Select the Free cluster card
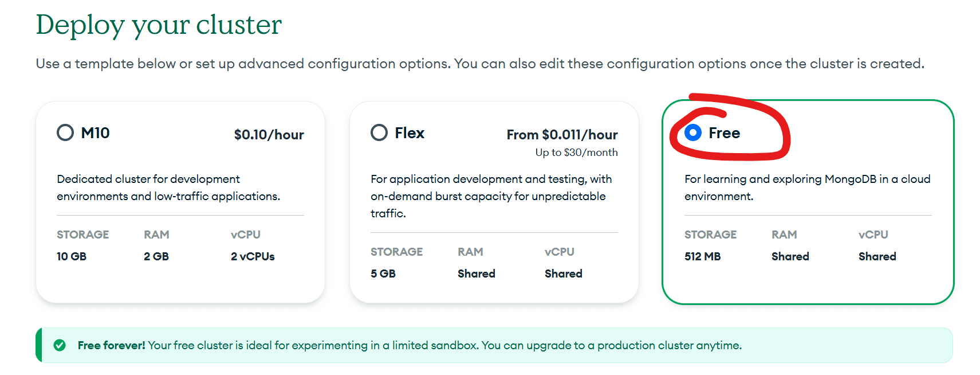Screen dimensions: 980x375 tap(808, 201)
